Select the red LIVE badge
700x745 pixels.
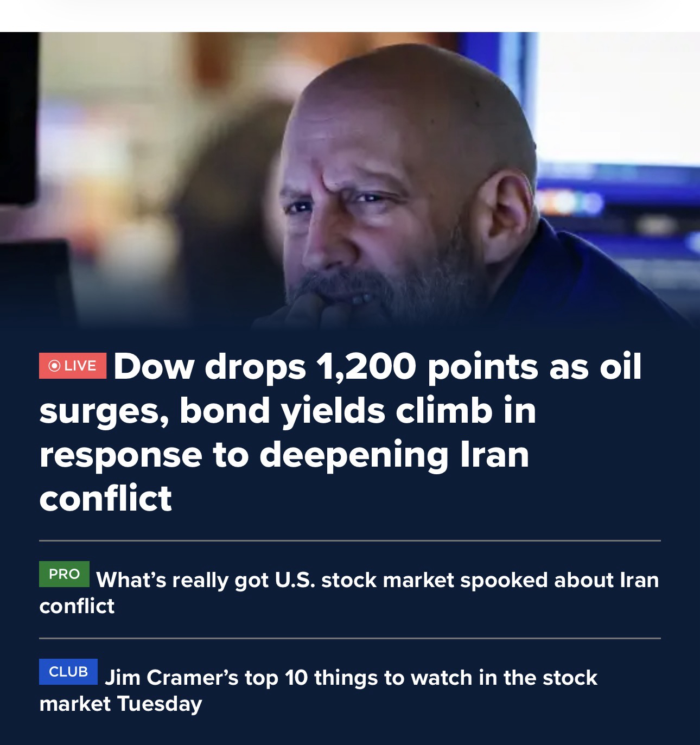pos(73,366)
